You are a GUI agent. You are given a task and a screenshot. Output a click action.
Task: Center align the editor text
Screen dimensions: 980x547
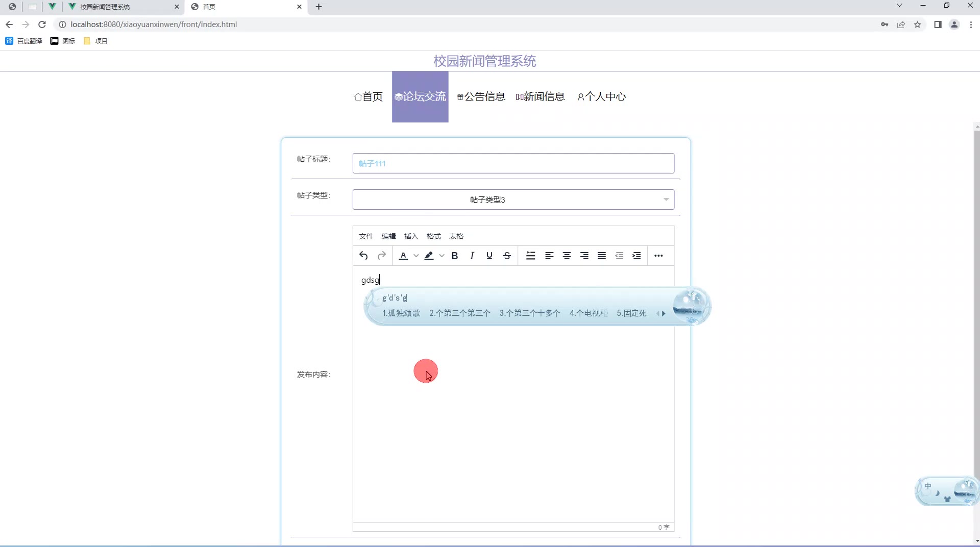567,256
